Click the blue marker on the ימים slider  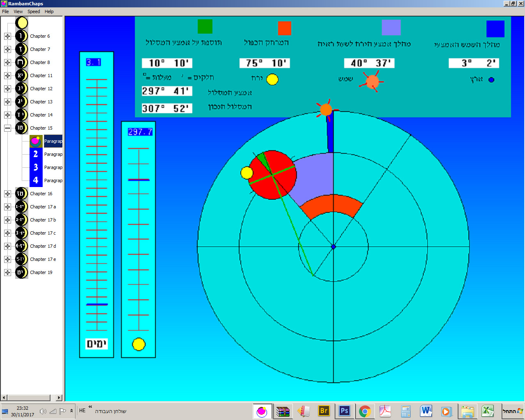click(x=97, y=304)
